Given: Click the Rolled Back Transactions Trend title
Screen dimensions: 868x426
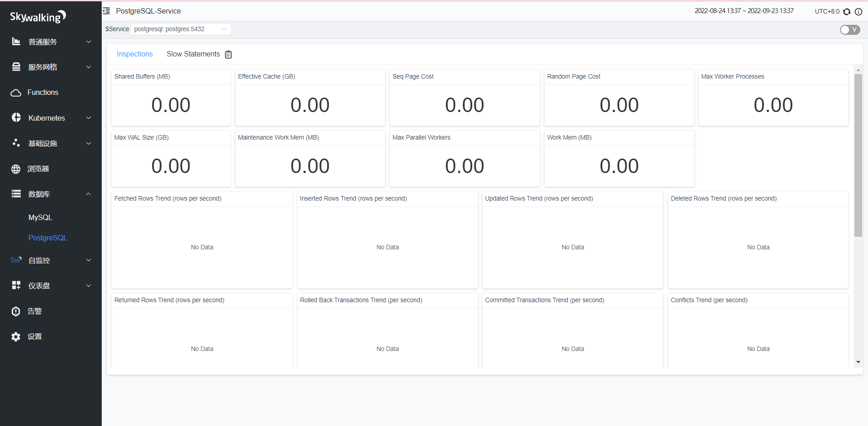Looking at the screenshot, I should 361,300.
